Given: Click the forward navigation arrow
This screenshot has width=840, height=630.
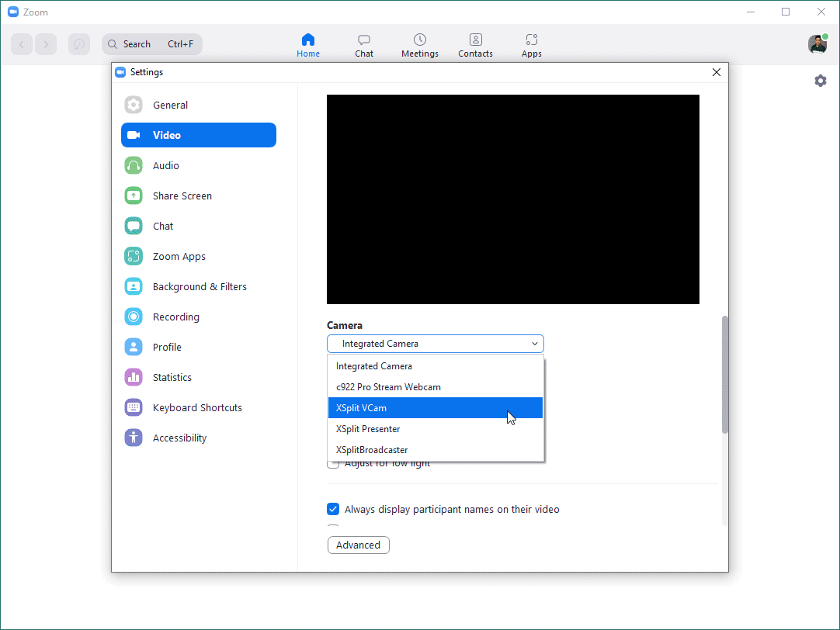Looking at the screenshot, I should [x=46, y=44].
